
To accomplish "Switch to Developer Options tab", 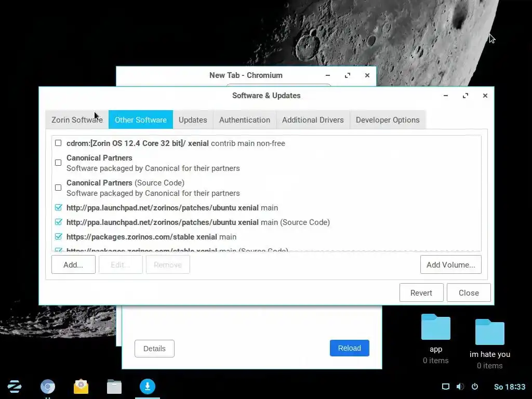I will 388,120.
